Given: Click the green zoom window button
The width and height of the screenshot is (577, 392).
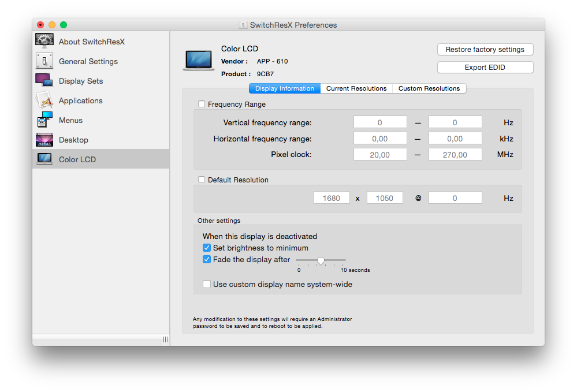Looking at the screenshot, I should 64,25.
